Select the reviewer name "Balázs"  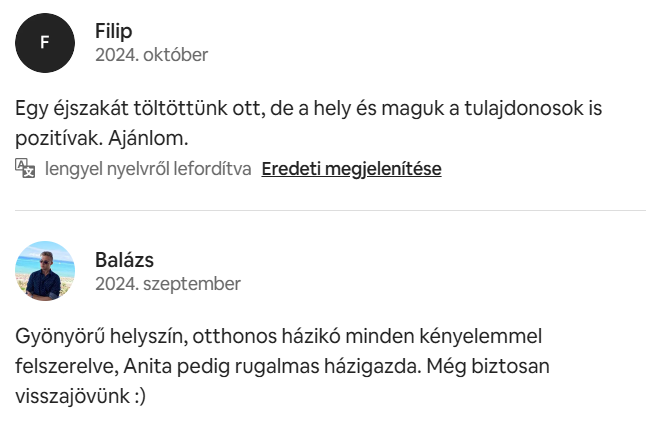click(124, 260)
